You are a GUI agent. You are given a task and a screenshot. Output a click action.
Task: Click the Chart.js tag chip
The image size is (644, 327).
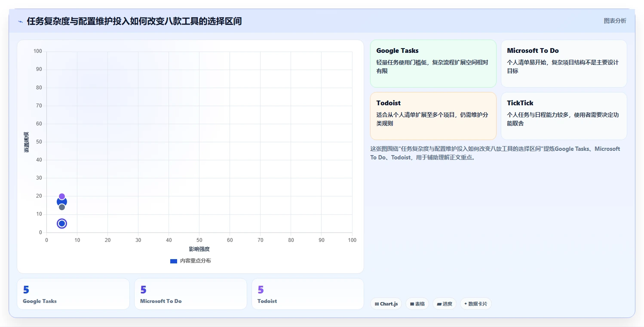(386, 304)
